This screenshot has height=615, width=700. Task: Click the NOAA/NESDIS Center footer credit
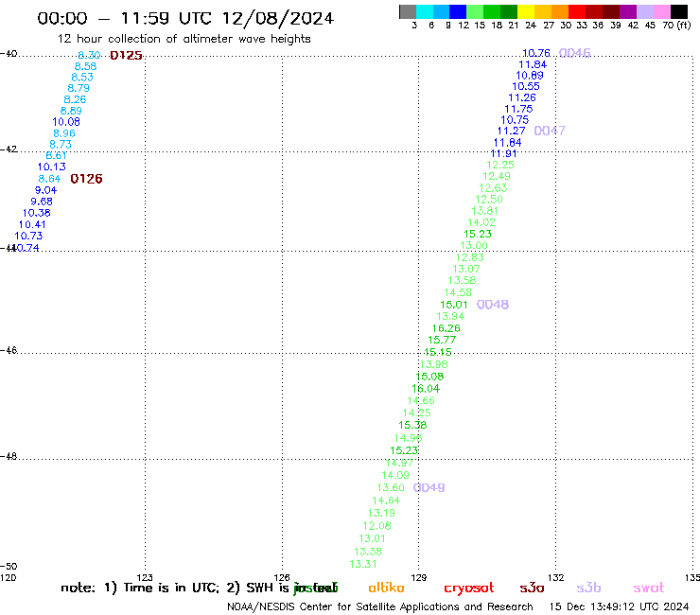point(380,606)
